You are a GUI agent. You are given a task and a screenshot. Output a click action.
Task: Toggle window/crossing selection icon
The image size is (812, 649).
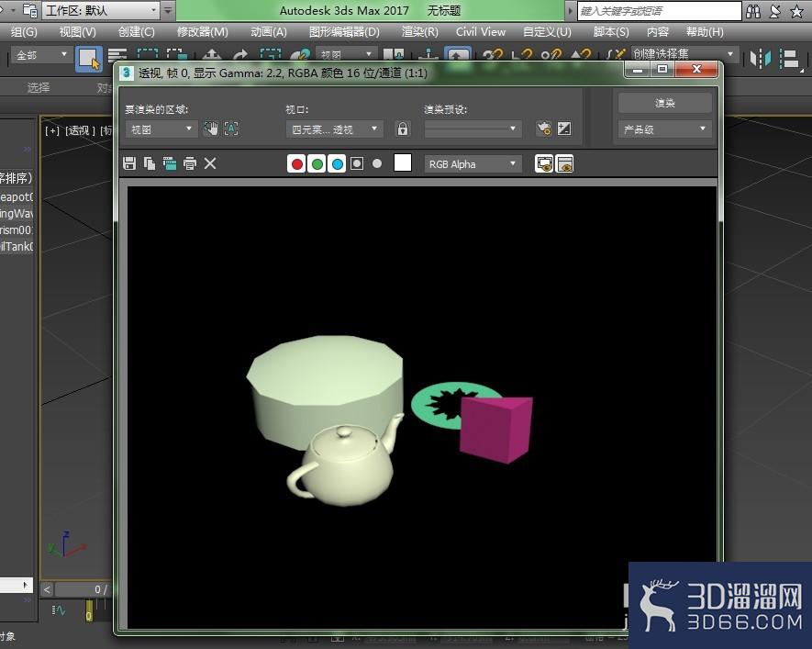(176, 55)
